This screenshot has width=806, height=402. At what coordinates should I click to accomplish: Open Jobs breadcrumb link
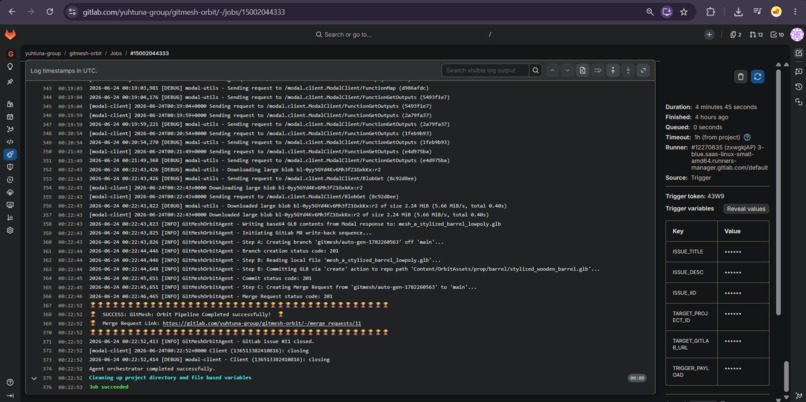(116, 53)
